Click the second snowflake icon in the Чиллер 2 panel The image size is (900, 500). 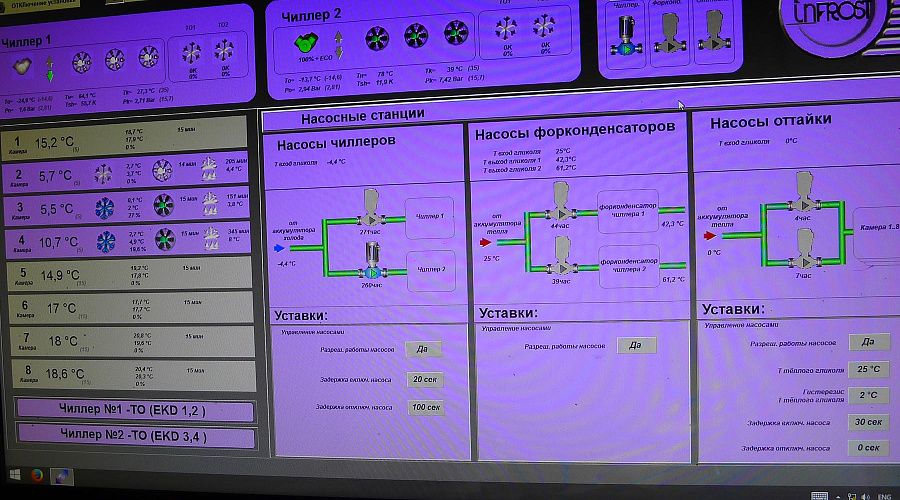tap(543, 25)
